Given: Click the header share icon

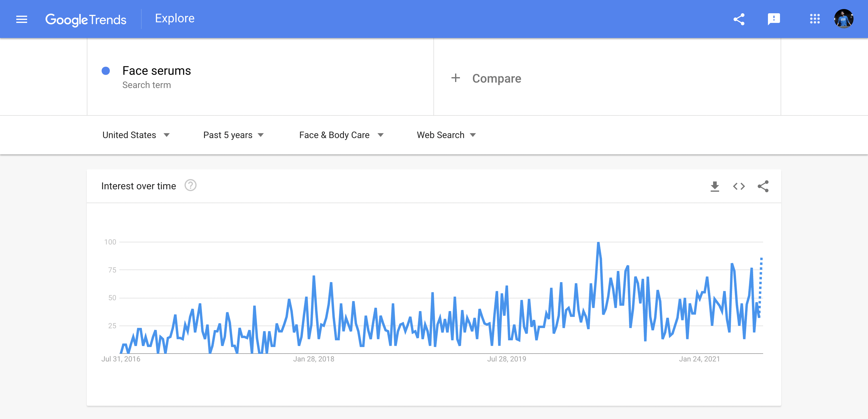Looking at the screenshot, I should (739, 19).
